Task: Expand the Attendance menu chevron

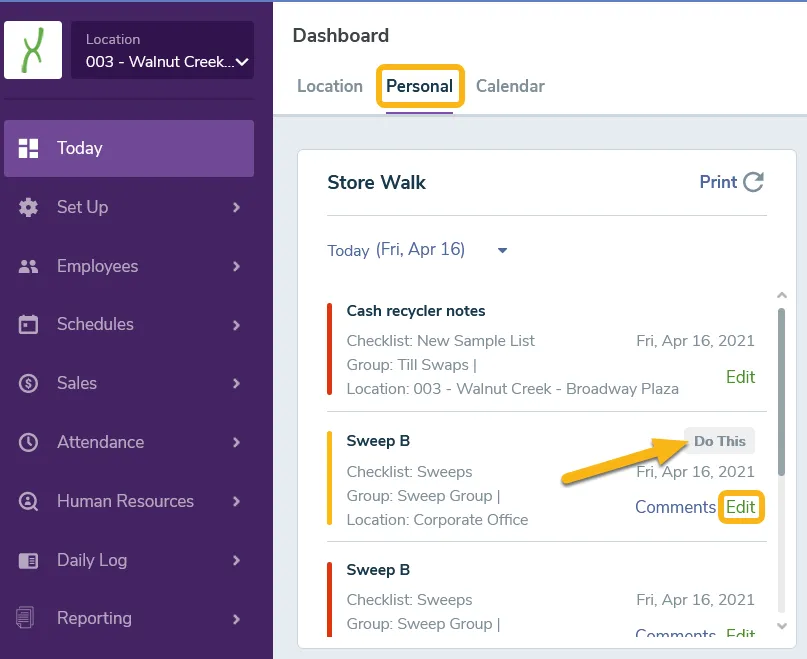Action: click(236, 442)
